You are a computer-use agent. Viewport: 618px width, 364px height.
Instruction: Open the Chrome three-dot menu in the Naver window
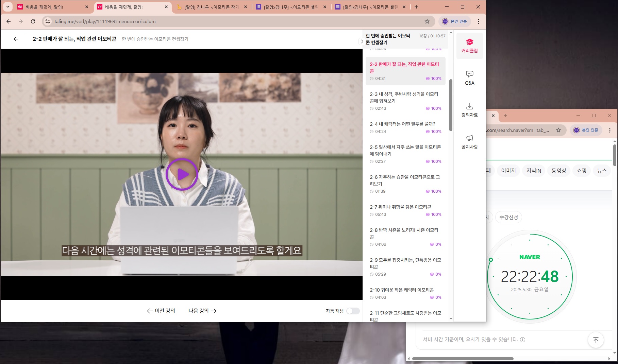click(x=610, y=130)
